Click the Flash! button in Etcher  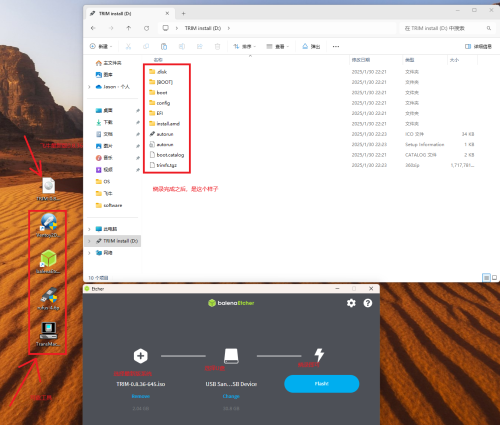322,384
